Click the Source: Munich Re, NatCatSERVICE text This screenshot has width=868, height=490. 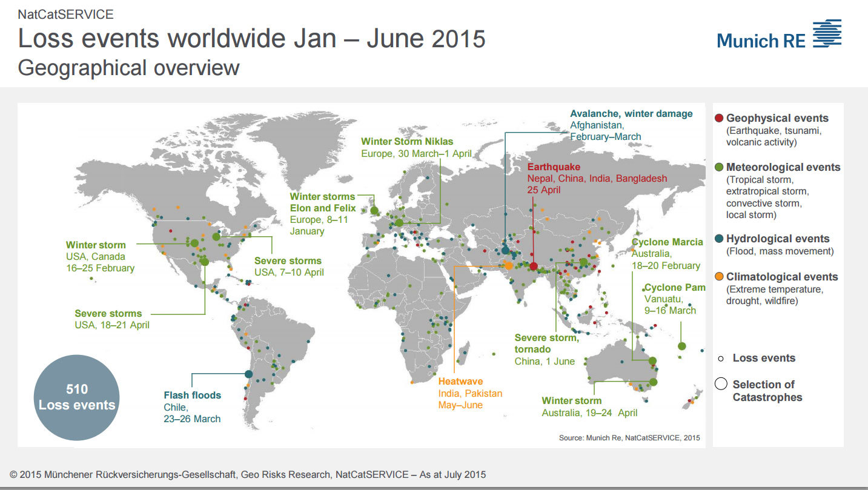coord(629,438)
